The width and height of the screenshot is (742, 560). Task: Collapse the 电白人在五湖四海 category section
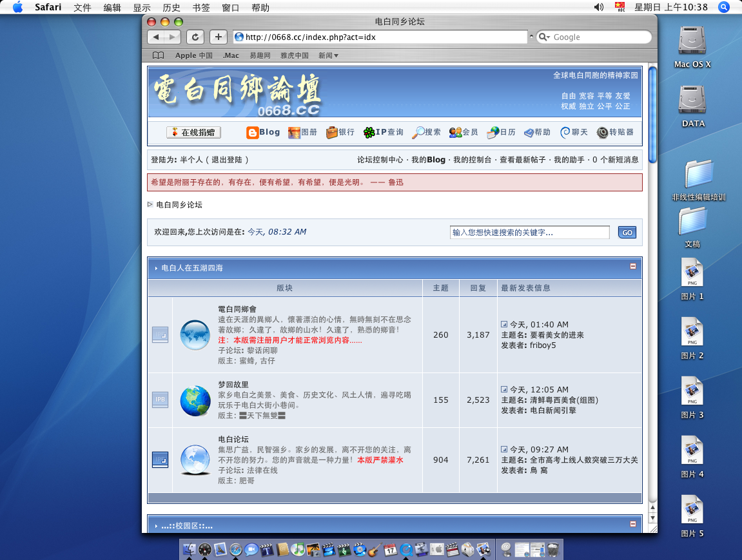click(633, 266)
